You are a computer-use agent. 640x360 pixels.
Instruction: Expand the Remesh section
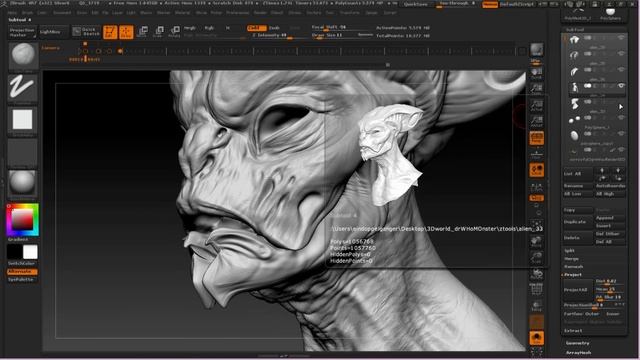coord(573,267)
